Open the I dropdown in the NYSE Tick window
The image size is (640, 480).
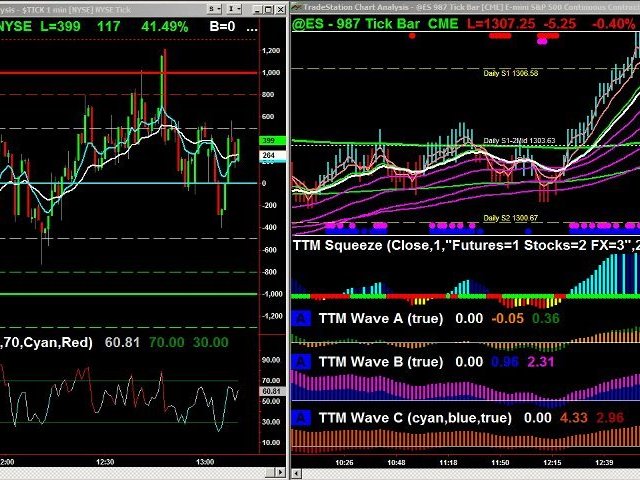click(x=234, y=9)
